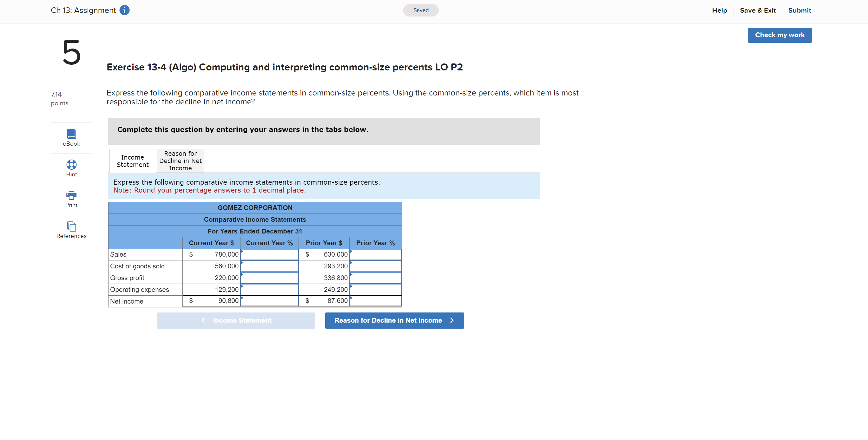Select the Income Statement tab
868x440 pixels.
132,161
